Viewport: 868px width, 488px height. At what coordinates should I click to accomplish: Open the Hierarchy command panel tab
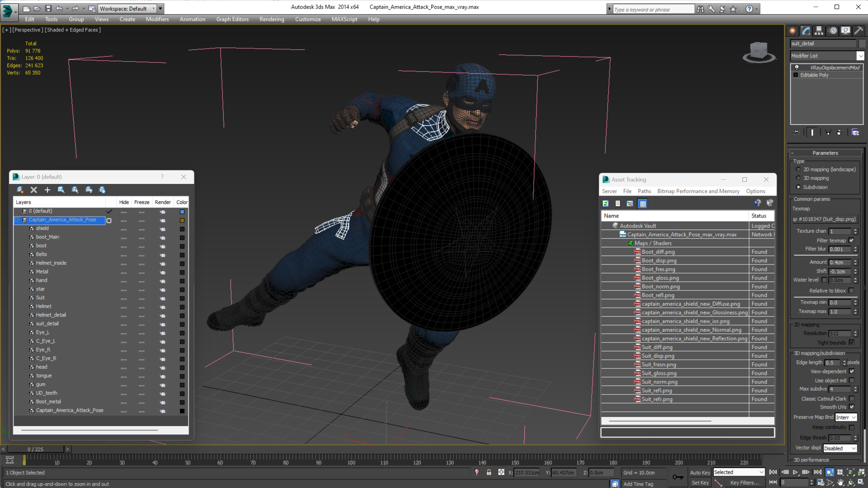[819, 31]
